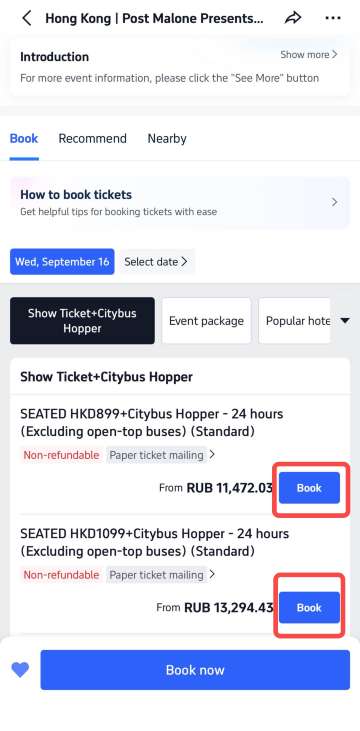
Task: Select the Popular hotels category
Action: [295, 321]
